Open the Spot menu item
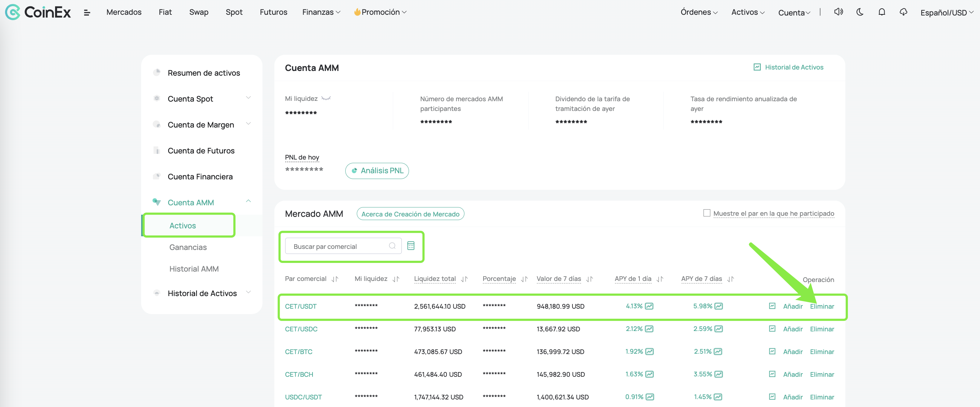 tap(234, 12)
